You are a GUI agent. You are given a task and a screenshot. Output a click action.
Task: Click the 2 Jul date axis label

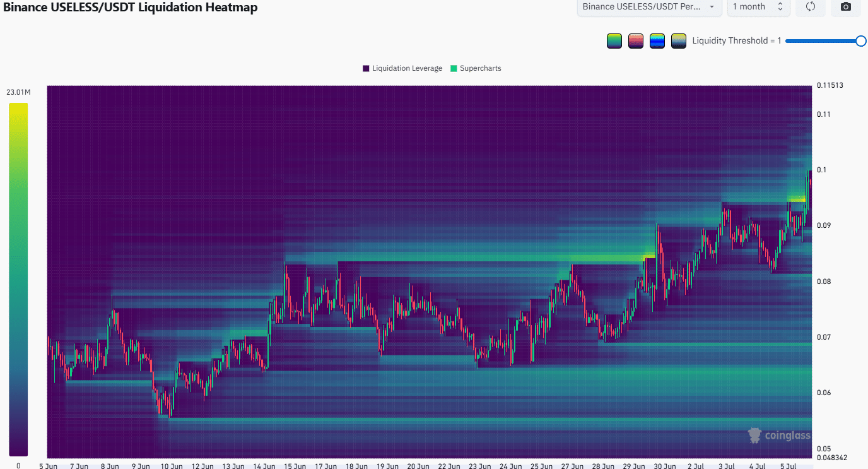[x=696, y=466]
